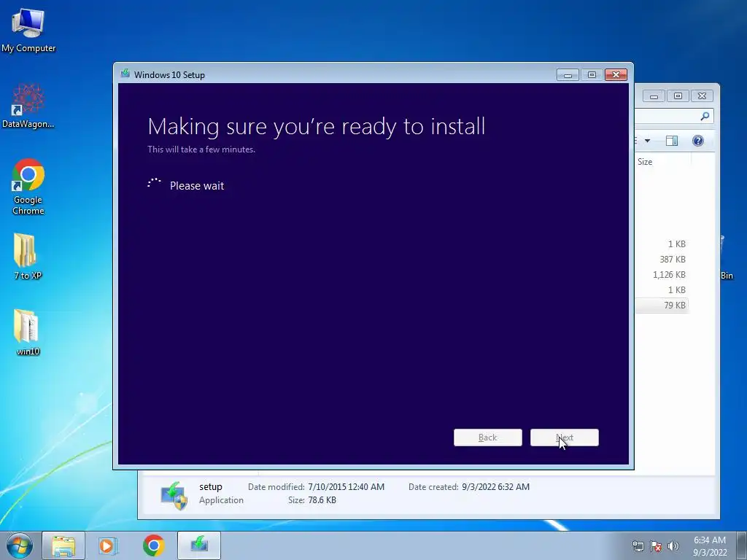The height and width of the screenshot is (560, 747).
Task: Open the DataWagon shortcut on the desktop
Action: (28, 106)
